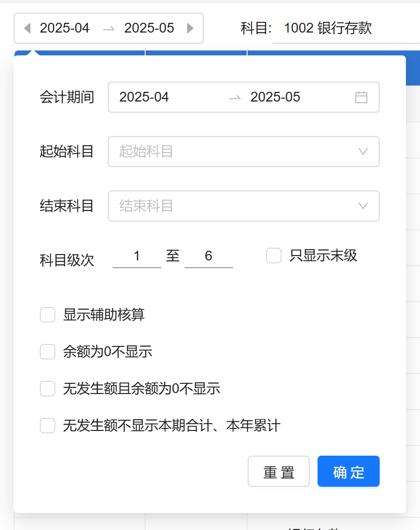Click the 起始科目 input box
Screen dimensions: 420x530
pos(233,152)
